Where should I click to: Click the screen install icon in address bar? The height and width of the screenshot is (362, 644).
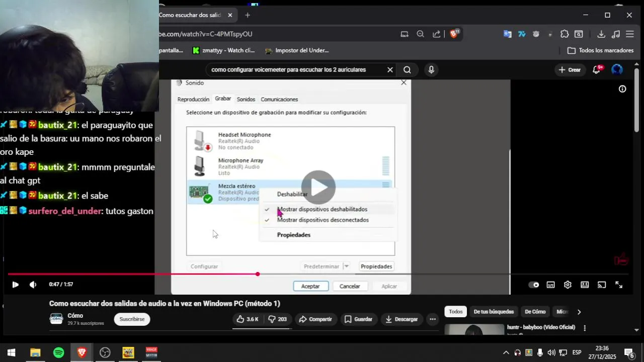pyautogui.click(x=405, y=34)
